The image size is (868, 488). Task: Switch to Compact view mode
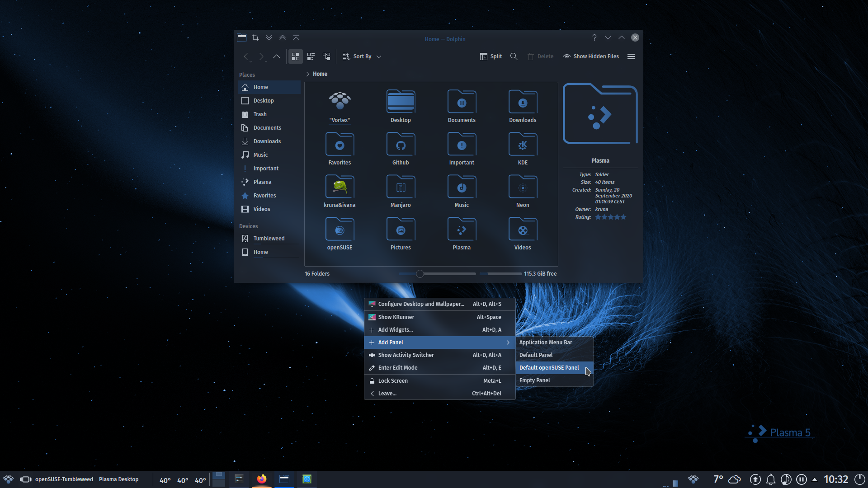point(311,56)
